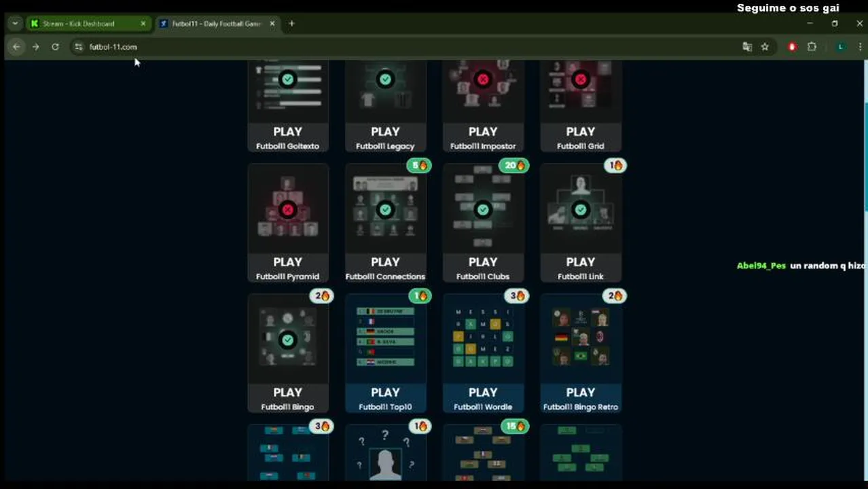Open the Futbol11 Connections thumbnail

point(385,209)
